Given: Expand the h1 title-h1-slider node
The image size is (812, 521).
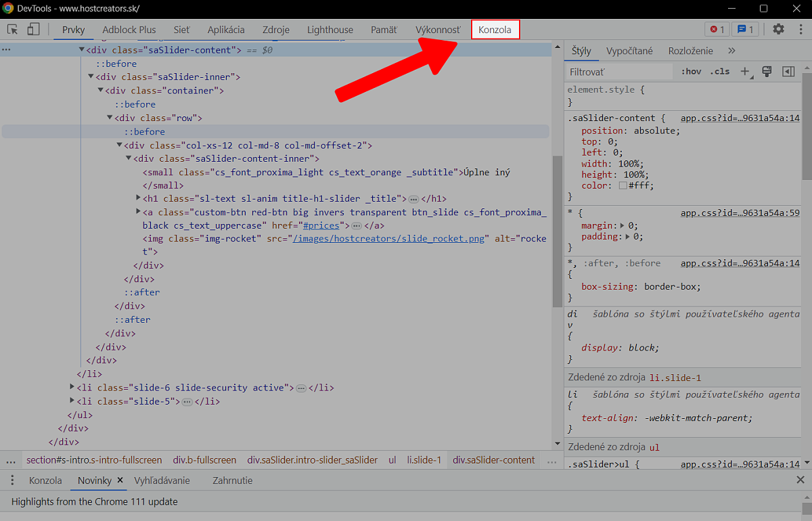Looking at the screenshot, I should 138,198.
